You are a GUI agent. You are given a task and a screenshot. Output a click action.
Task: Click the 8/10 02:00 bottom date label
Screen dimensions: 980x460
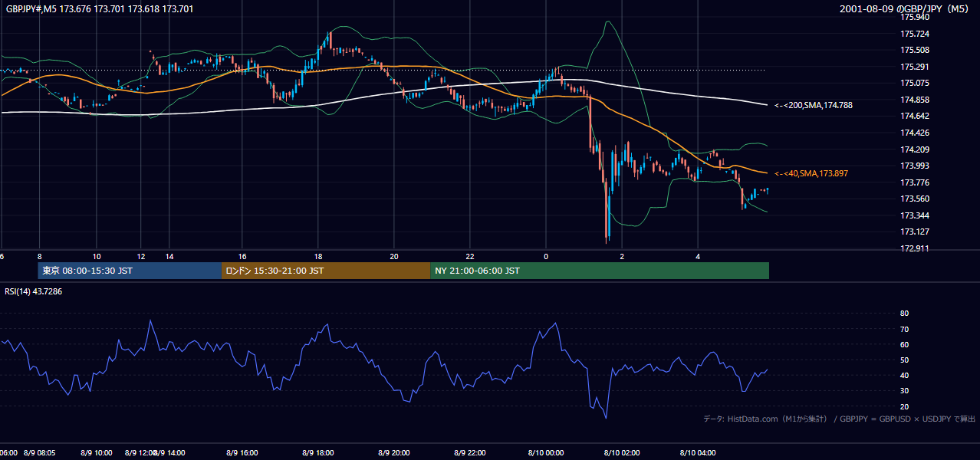point(622,453)
